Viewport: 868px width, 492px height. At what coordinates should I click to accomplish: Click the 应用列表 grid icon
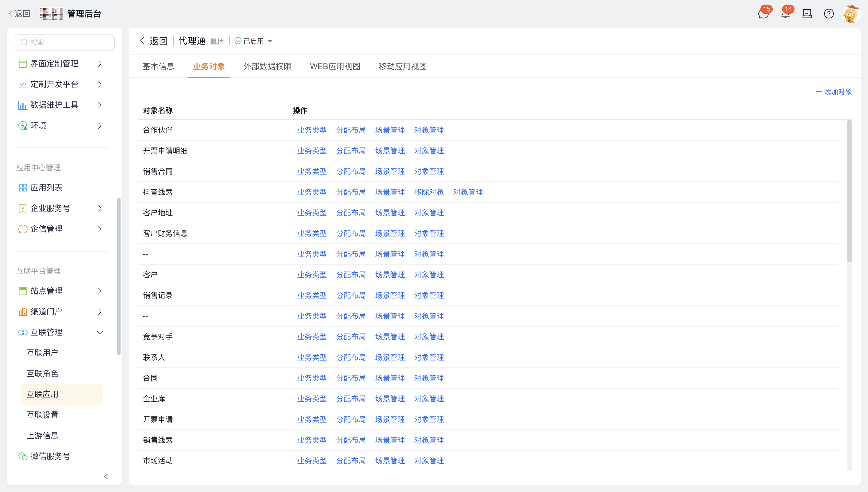click(x=23, y=187)
